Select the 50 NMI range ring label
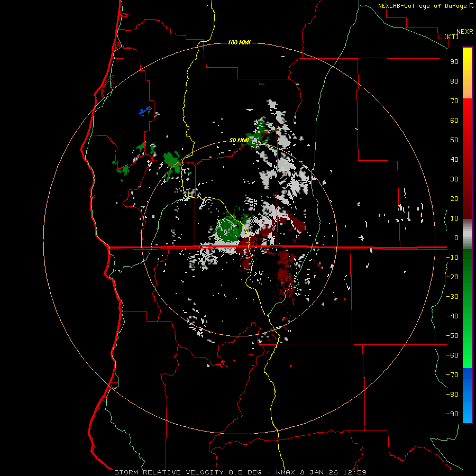Viewport: 476px width, 476px height. coord(239,140)
